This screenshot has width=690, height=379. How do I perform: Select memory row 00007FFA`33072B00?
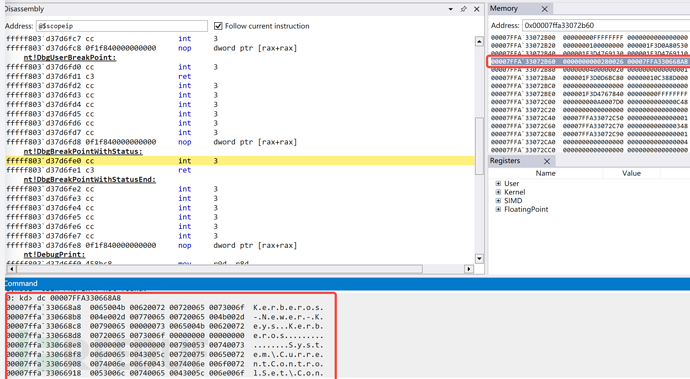pos(590,38)
